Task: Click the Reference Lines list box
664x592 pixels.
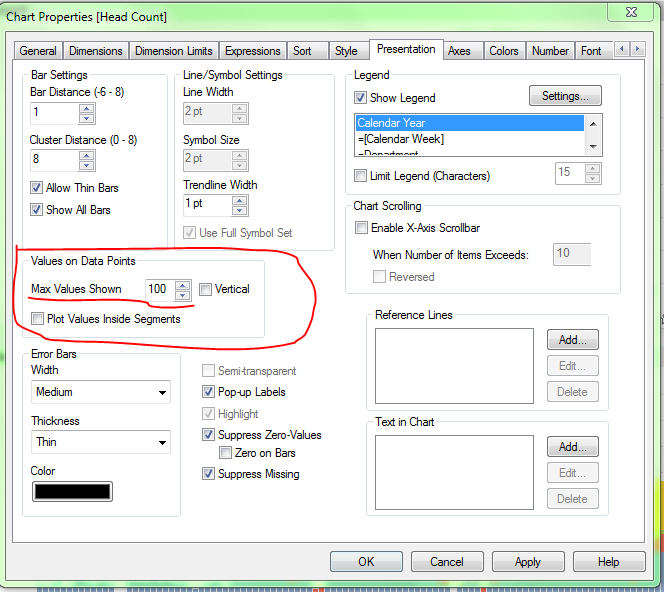Action: tap(454, 366)
